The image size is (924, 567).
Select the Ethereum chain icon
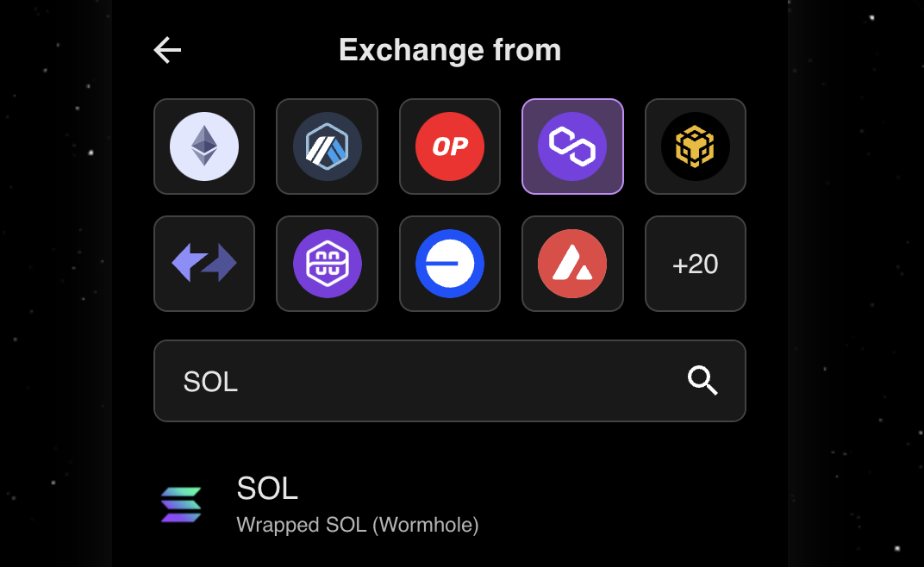pyautogui.click(x=204, y=146)
